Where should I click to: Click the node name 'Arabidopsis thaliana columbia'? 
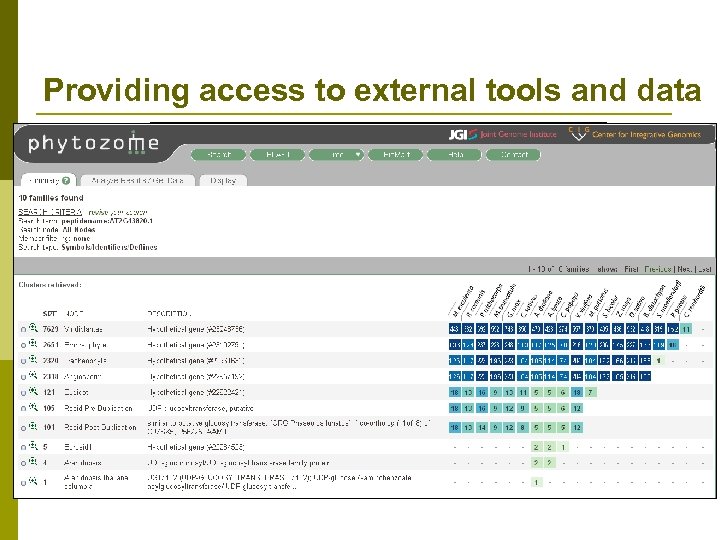pos(96,482)
